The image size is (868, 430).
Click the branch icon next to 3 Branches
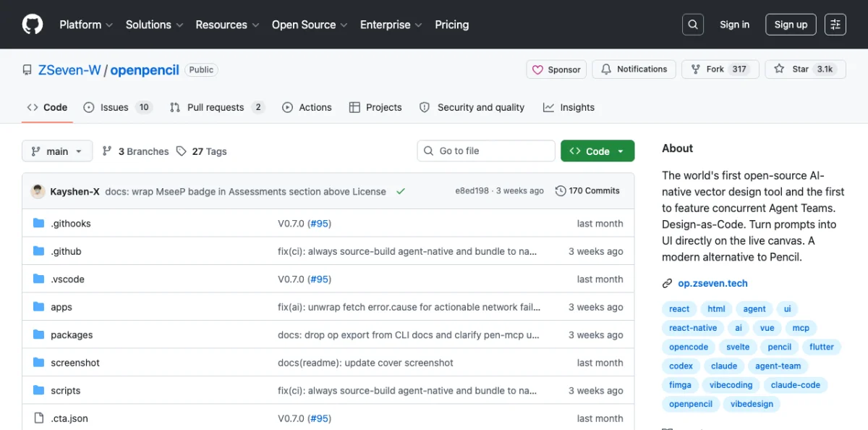pos(107,151)
